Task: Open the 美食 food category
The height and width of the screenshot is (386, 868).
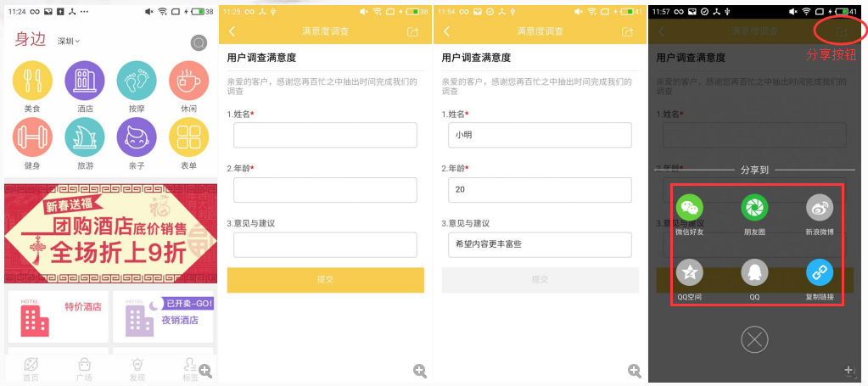Action: 32,81
